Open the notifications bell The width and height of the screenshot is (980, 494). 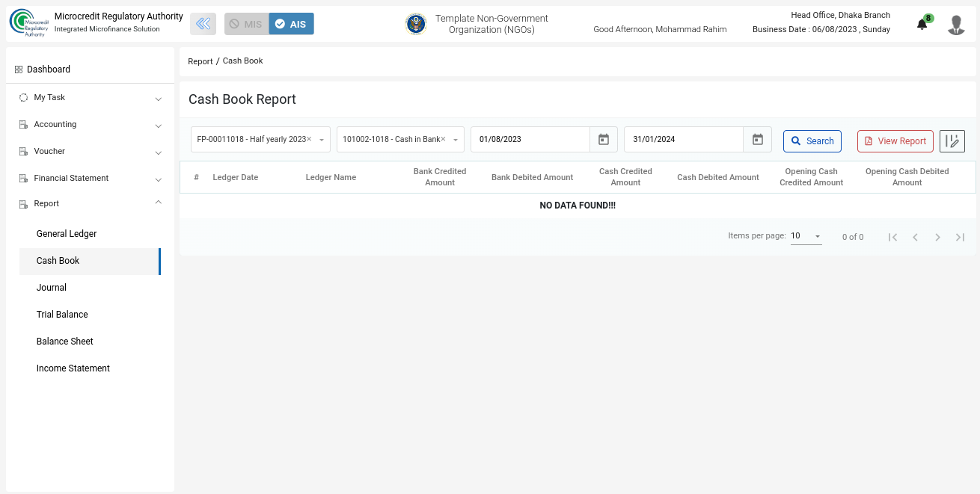coord(922,25)
